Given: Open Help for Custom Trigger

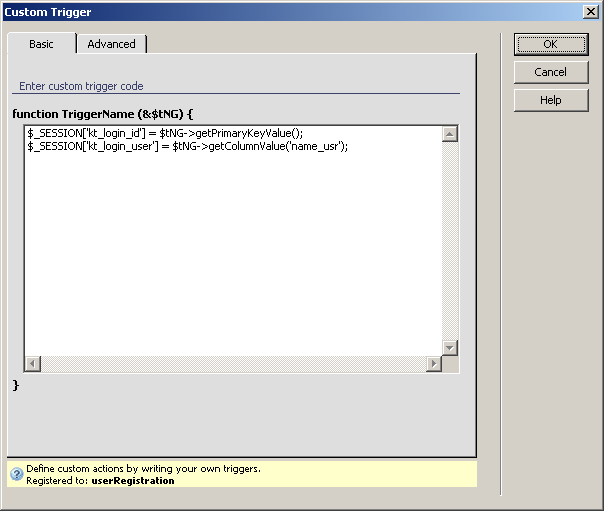Looking at the screenshot, I should pos(550,100).
